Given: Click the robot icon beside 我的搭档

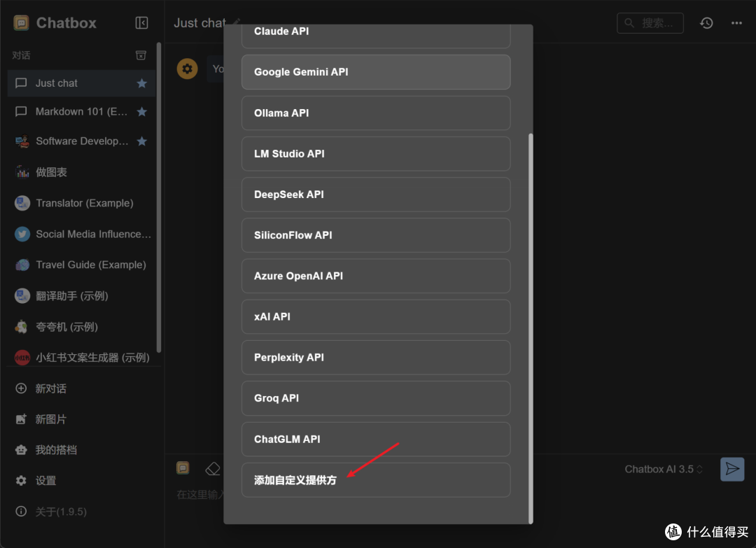Looking at the screenshot, I should click(x=21, y=450).
